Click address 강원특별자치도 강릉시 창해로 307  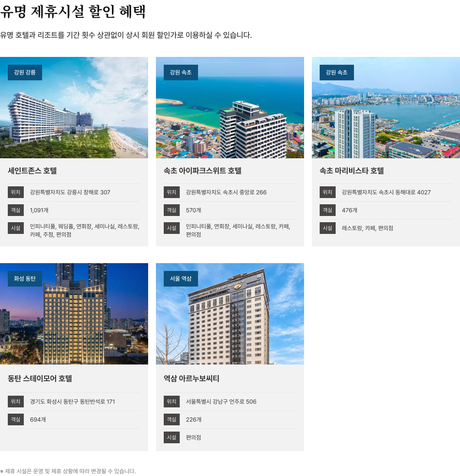click(70, 192)
